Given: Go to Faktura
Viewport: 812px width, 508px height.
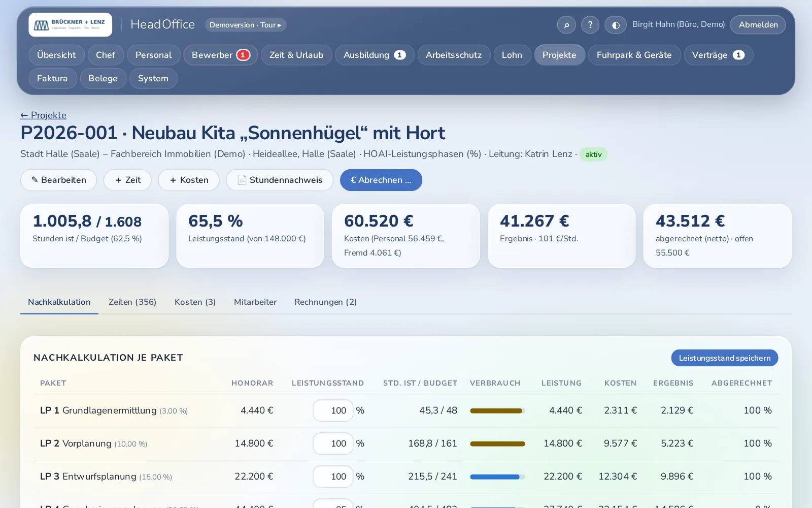Looking at the screenshot, I should click(52, 78).
